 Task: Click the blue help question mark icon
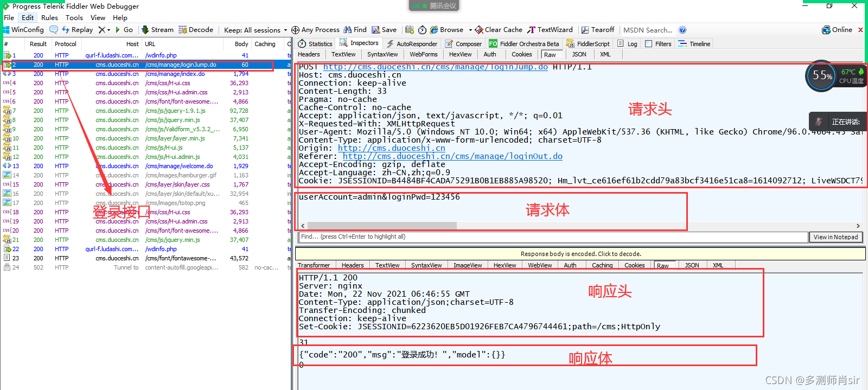click(682, 30)
